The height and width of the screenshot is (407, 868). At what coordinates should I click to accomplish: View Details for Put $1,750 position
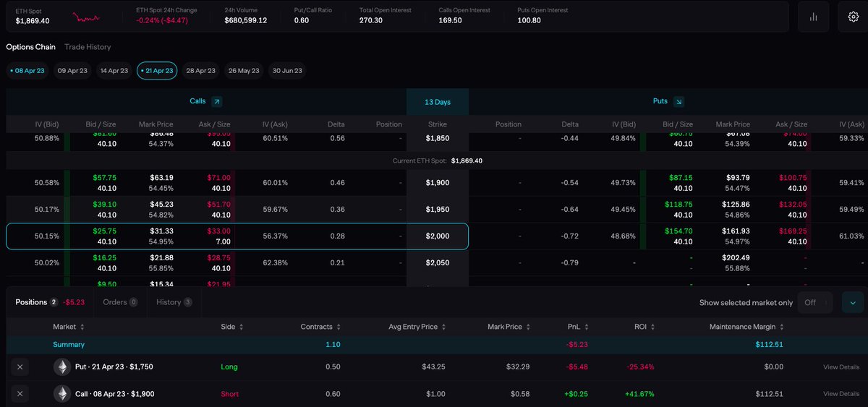[841, 367]
